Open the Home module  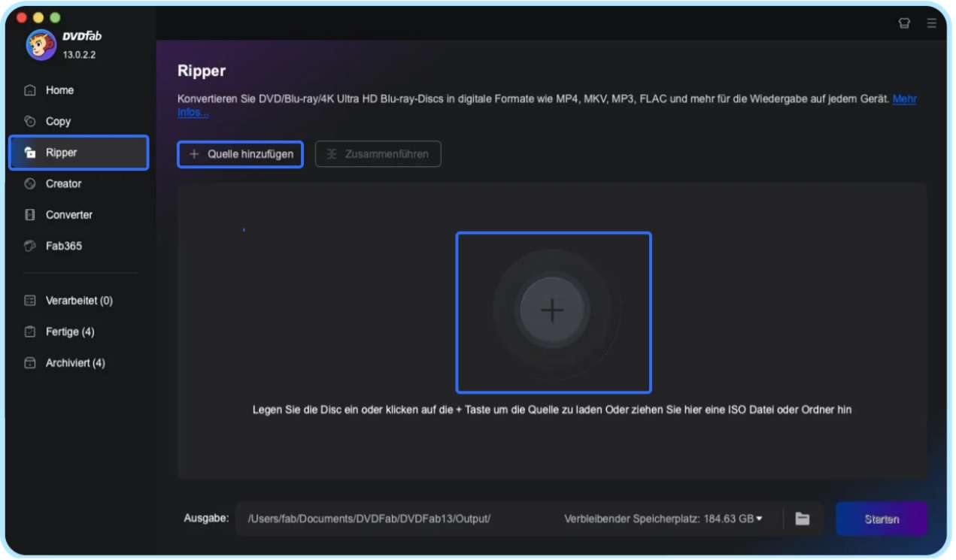(59, 90)
